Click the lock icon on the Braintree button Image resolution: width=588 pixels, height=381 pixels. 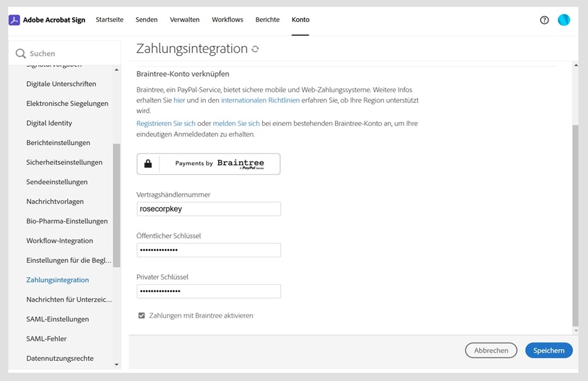point(148,163)
